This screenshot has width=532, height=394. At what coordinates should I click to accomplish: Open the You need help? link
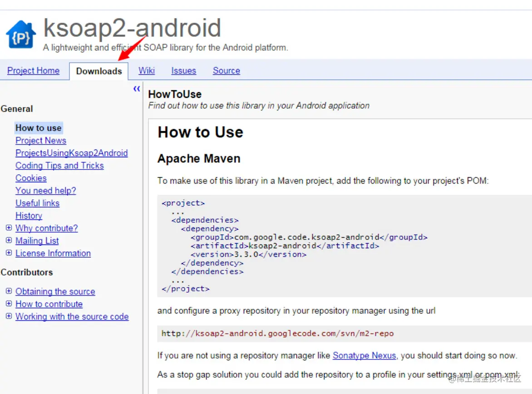pos(45,190)
